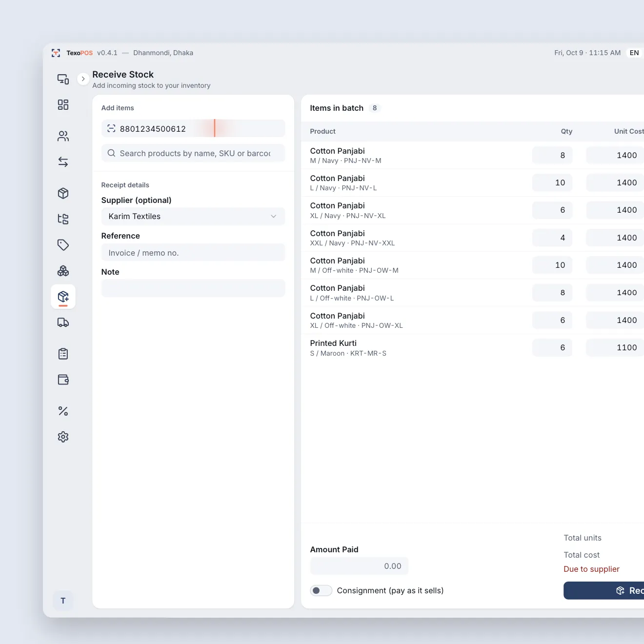Click the Dhanmondi, Dhaka location text
Image resolution: width=644 pixels, height=644 pixels.
click(163, 53)
